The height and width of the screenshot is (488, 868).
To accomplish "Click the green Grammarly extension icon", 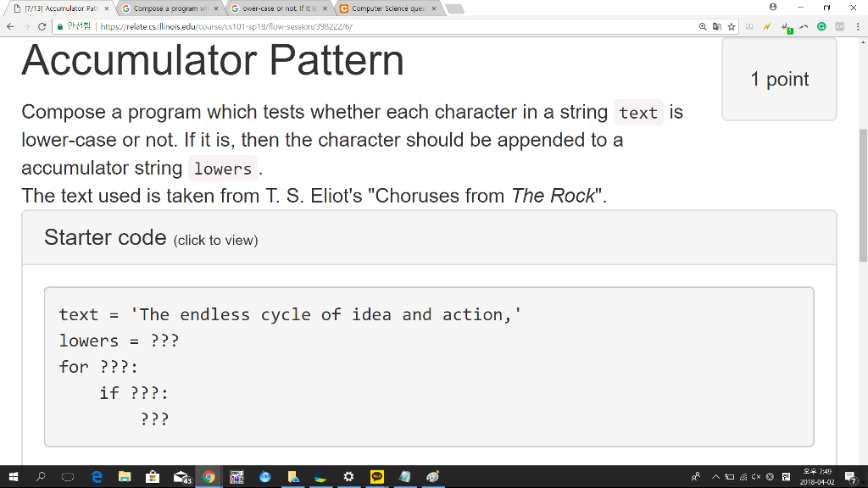I will 821,26.
